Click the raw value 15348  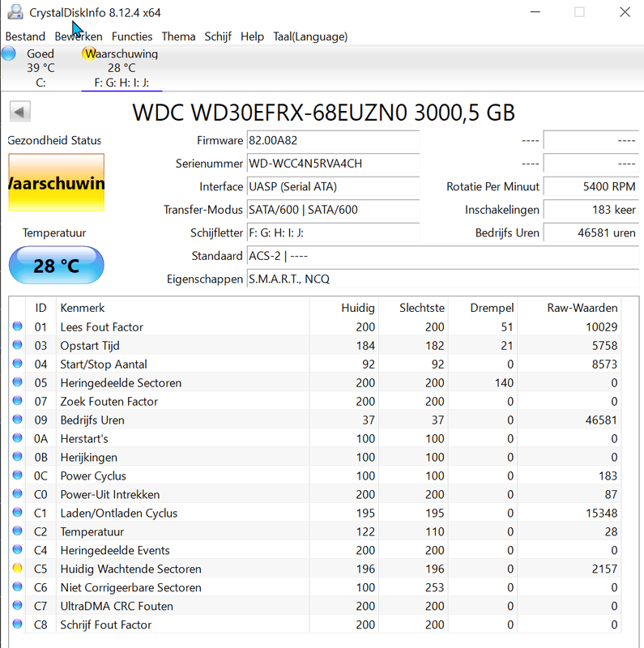[601, 514]
